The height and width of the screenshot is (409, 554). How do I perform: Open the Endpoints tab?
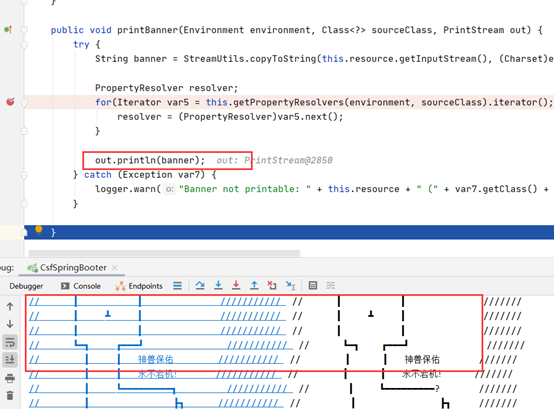point(139,286)
